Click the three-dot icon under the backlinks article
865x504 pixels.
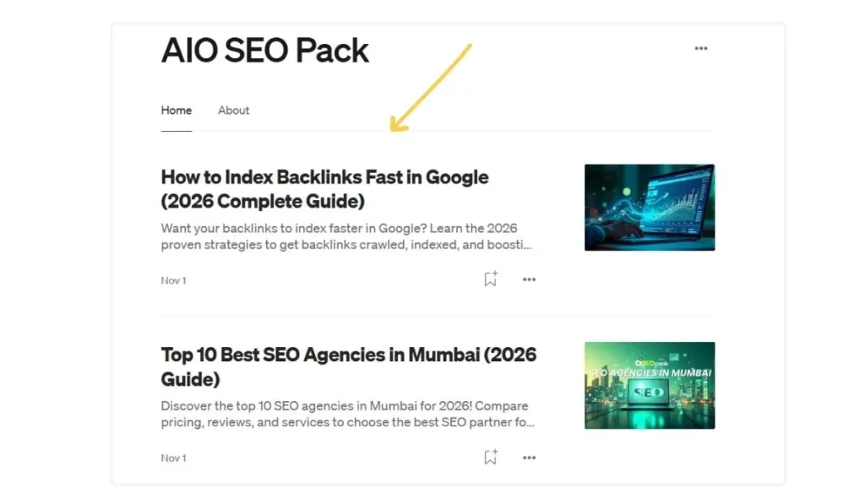[x=529, y=279]
